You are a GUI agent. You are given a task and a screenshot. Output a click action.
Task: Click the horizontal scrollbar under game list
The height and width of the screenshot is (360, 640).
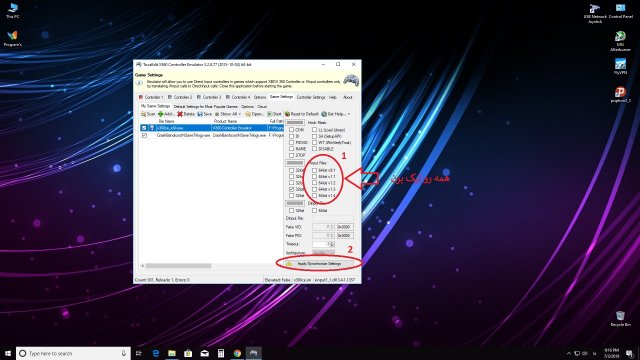(178, 266)
